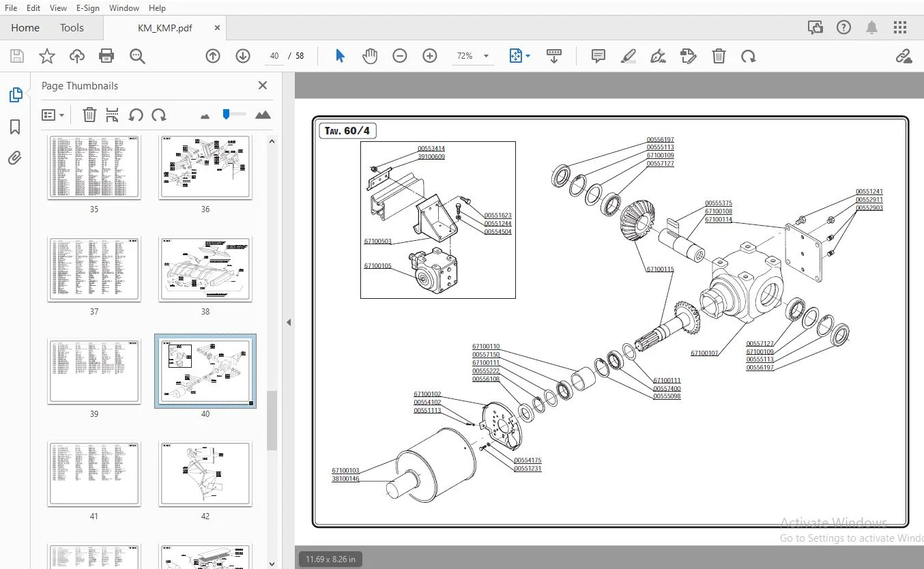Open the Find text magnifier tool

point(137,56)
